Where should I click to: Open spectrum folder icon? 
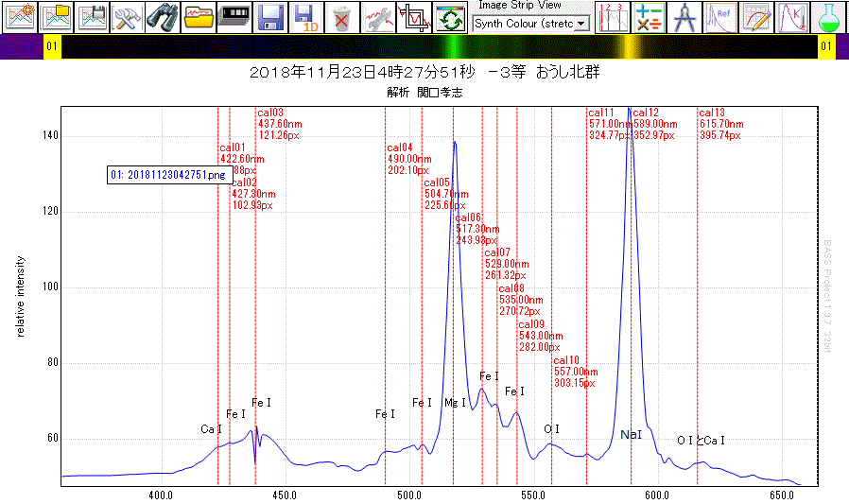[x=199, y=16]
